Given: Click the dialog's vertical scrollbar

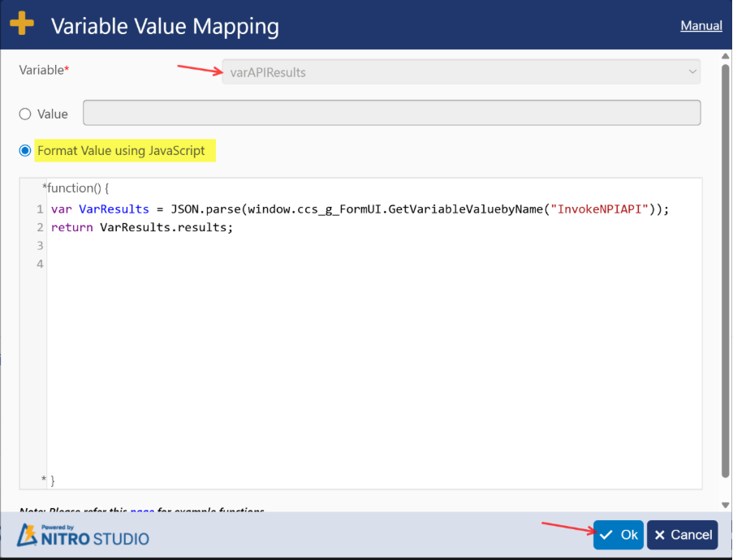Looking at the screenshot, I should coord(726,268).
